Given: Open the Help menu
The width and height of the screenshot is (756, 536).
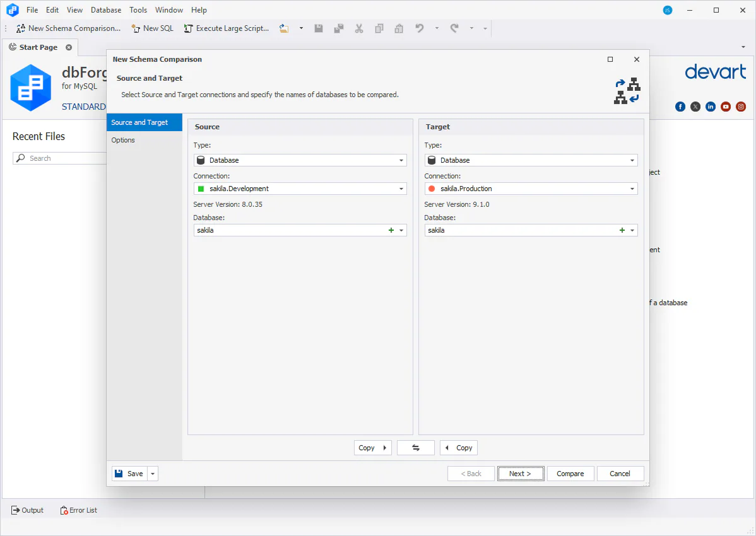Looking at the screenshot, I should coord(199,10).
